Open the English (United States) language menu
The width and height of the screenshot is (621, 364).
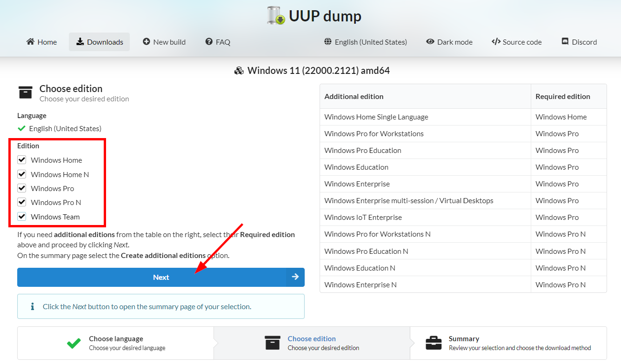point(366,42)
